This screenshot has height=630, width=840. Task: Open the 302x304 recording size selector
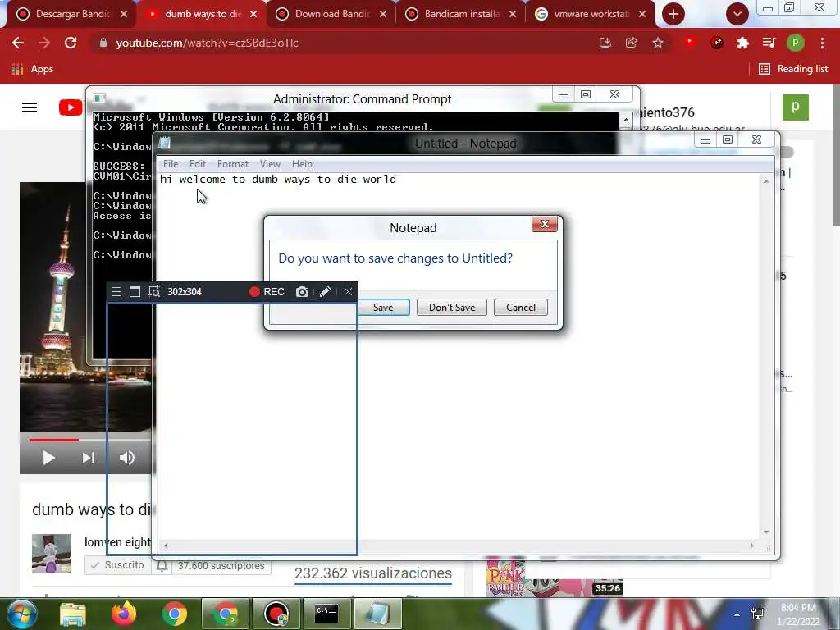tap(185, 292)
